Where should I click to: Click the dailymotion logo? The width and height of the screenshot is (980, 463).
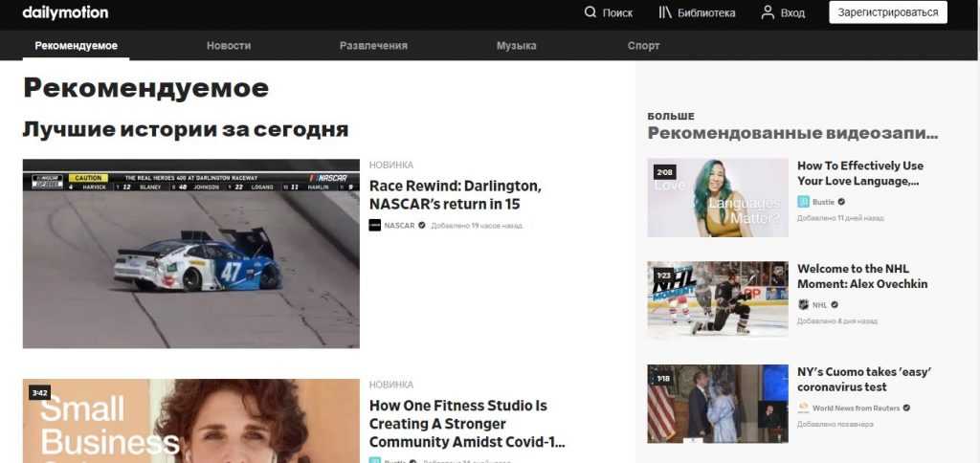(x=65, y=13)
